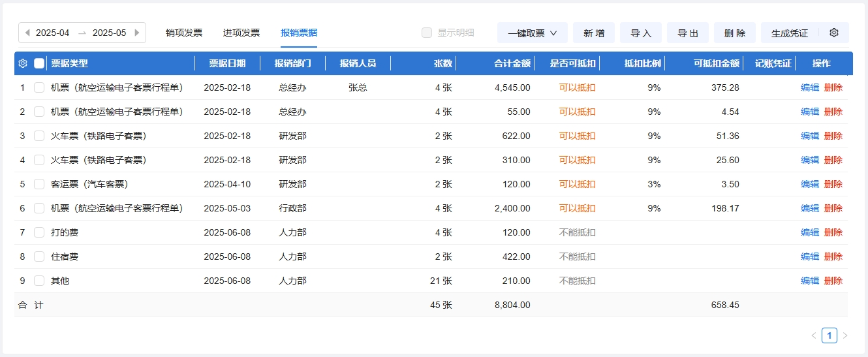
Task: Open settings gear next to 生成凭证
Action: click(833, 33)
